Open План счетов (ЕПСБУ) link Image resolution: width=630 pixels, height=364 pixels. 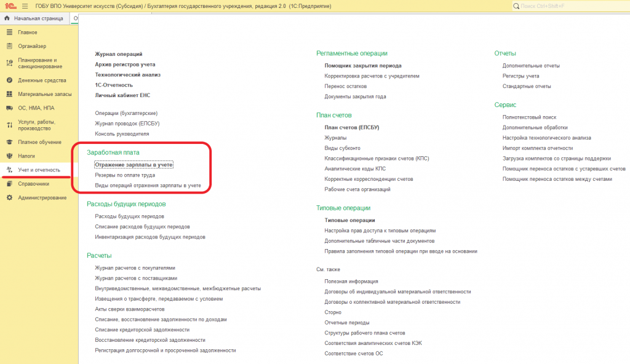click(x=351, y=127)
